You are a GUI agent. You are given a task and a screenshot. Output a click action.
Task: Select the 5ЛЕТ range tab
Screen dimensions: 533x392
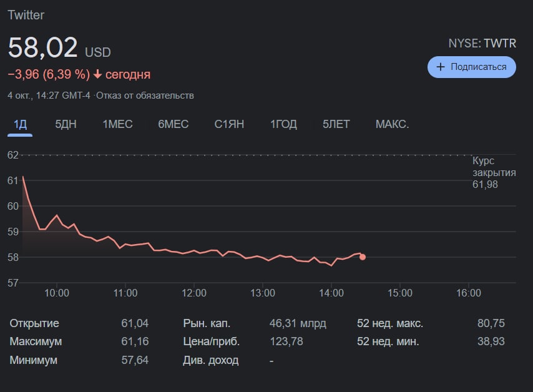[x=336, y=124]
